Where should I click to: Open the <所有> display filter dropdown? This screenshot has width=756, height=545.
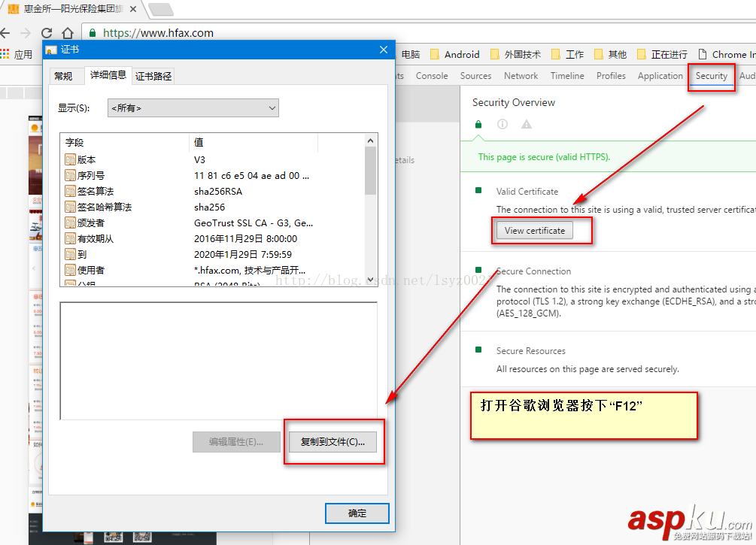[x=193, y=107]
